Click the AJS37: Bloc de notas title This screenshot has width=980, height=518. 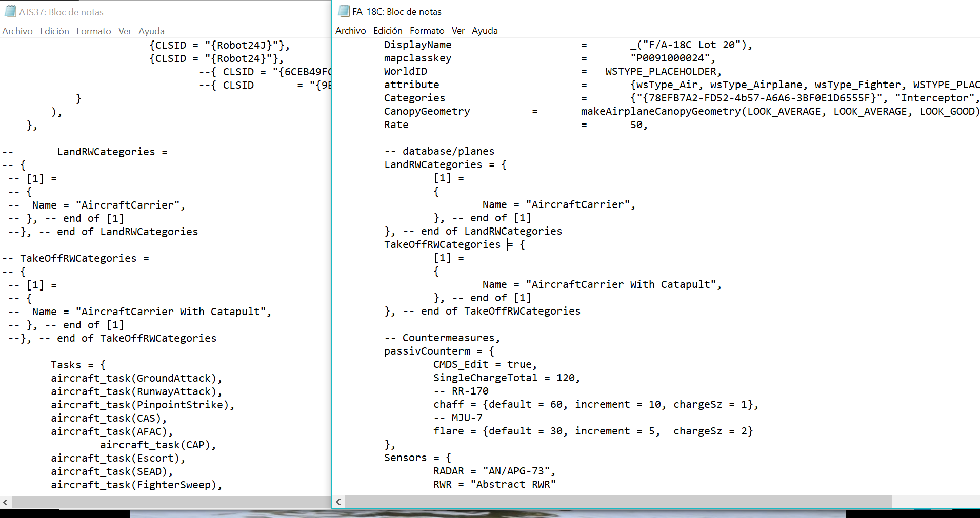[x=61, y=12]
